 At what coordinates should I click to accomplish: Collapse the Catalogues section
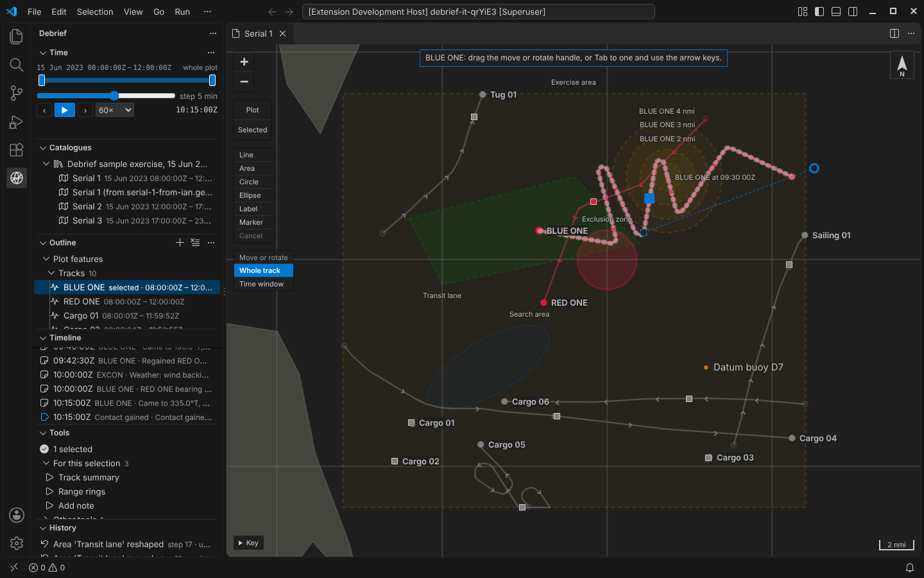click(43, 148)
